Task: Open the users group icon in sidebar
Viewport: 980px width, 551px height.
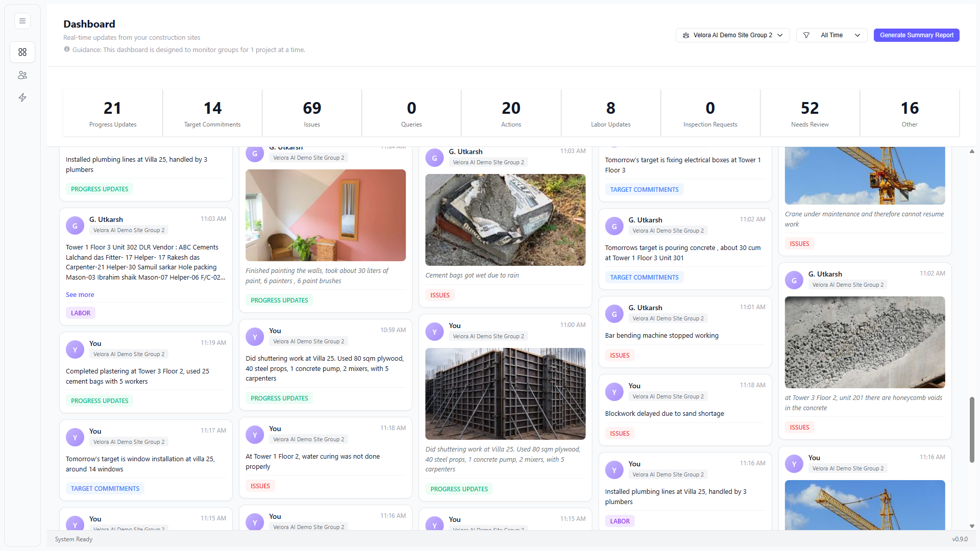Action: point(22,75)
